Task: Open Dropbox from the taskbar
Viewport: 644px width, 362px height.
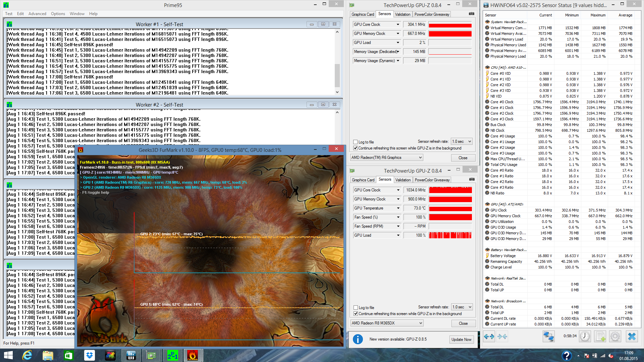Action: (89, 355)
